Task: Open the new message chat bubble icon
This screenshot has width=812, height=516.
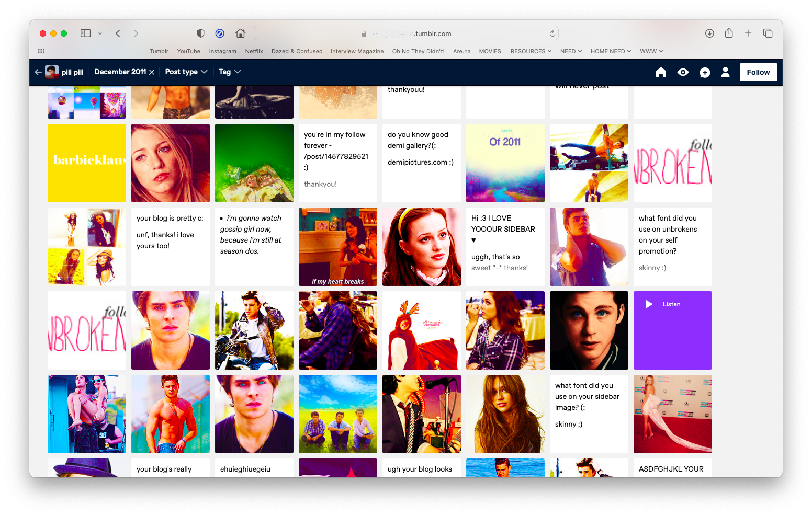Action: pyautogui.click(x=705, y=72)
